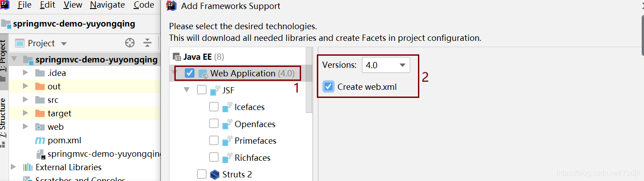The width and height of the screenshot is (644, 181).
Task: Disable the Create web.xml checkbox
Action: (329, 87)
